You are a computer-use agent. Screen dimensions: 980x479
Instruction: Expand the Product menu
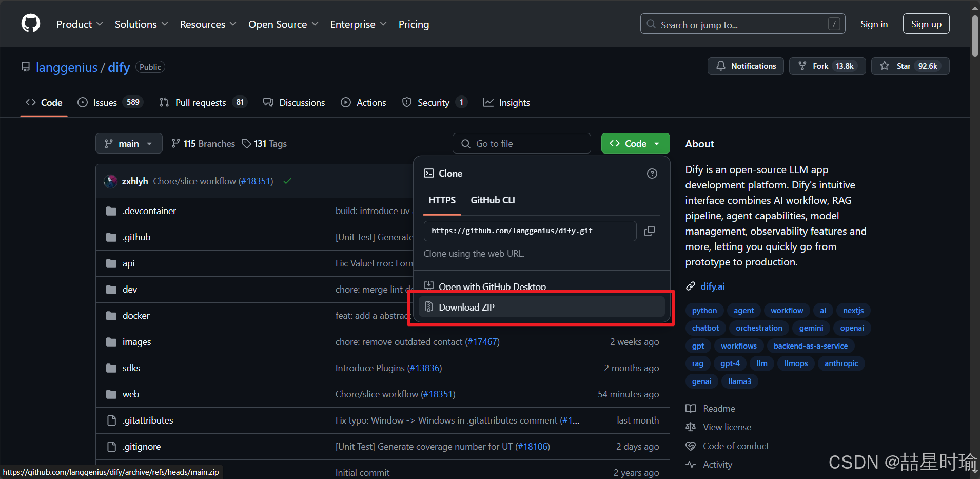click(80, 24)
